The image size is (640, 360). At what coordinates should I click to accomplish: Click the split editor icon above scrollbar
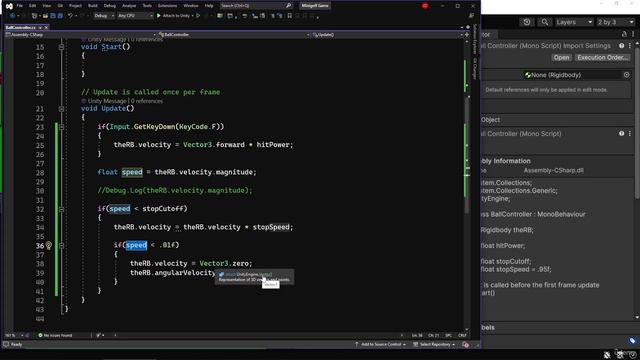467,35
